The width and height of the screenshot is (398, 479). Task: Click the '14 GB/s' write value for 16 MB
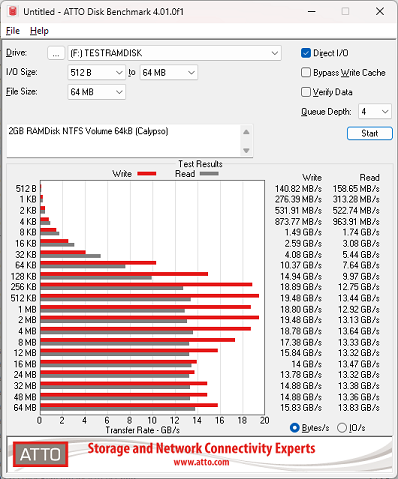click(307, 364)
